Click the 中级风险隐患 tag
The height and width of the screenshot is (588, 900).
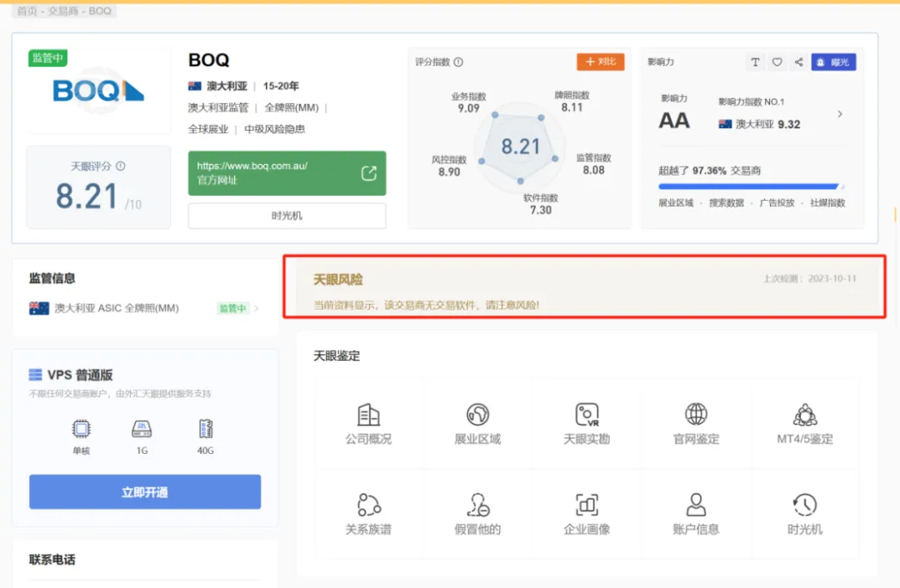275,129
